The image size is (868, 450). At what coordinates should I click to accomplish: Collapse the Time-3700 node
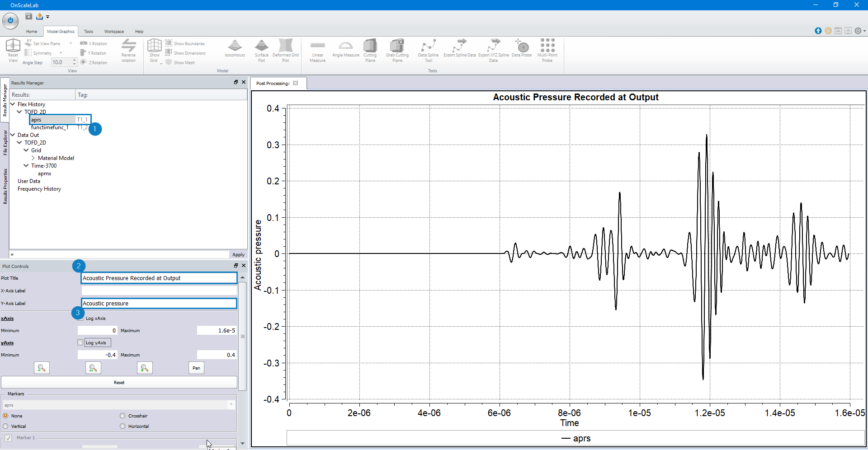[x=26, y=165]
